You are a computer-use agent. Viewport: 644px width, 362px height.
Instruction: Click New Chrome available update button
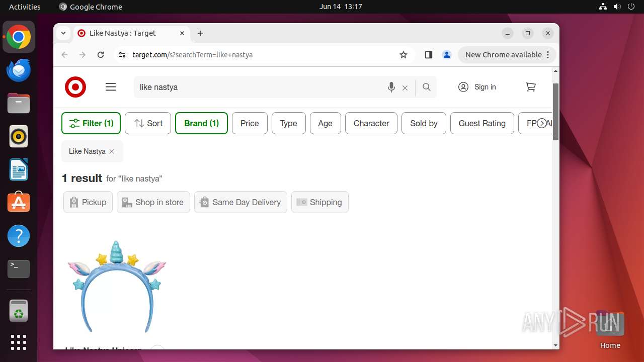(507, 55)
